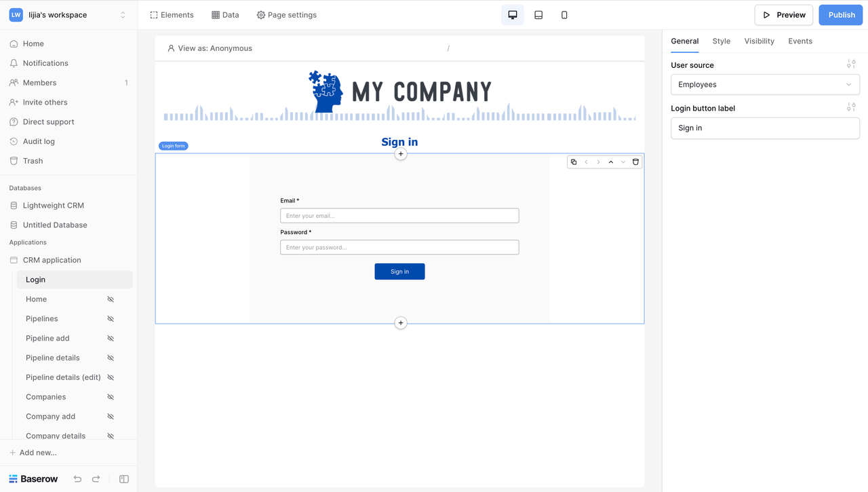Screen dimensions: 868x492
Task: Open the Pipeline add page
Action: click(x=47, y=339)
